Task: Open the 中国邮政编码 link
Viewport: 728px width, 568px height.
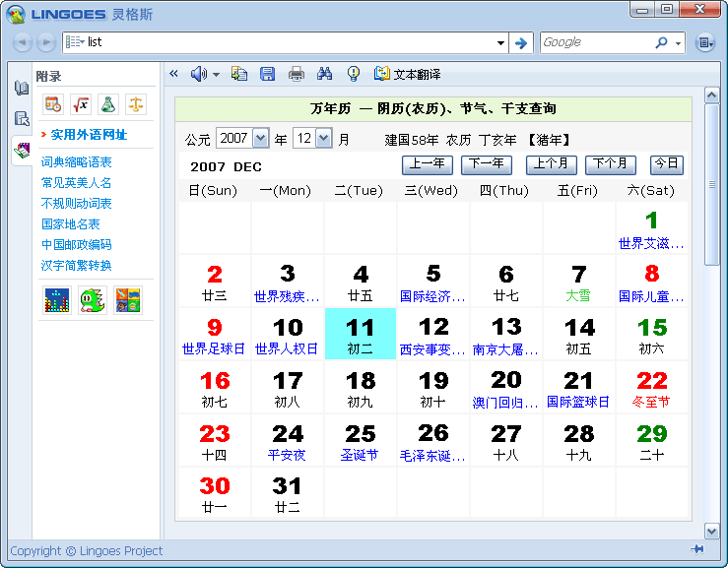Action: coord(77,244)
